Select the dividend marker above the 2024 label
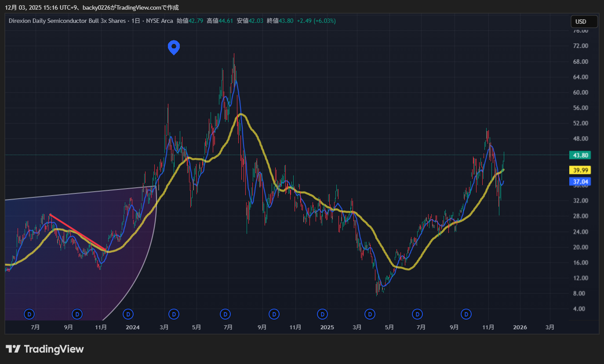The width and height of the screenshot is (604, 364). click(x=128, y=314)
